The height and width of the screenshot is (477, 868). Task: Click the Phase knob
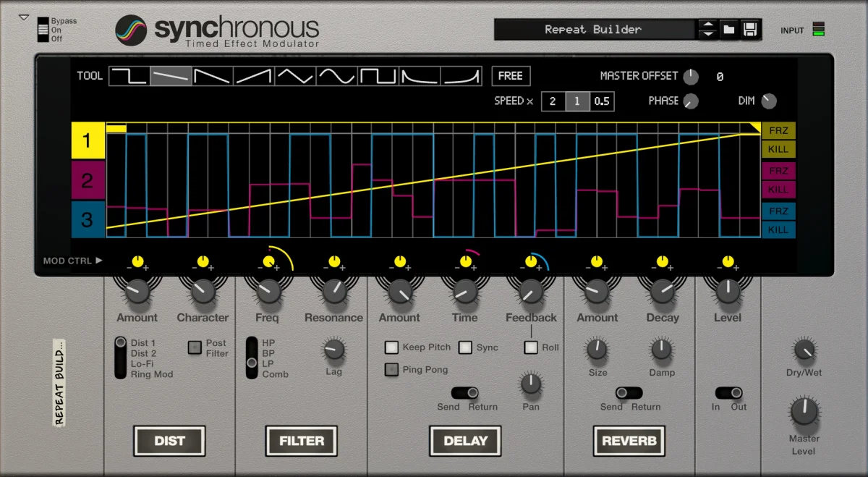[x=692, y=101]
